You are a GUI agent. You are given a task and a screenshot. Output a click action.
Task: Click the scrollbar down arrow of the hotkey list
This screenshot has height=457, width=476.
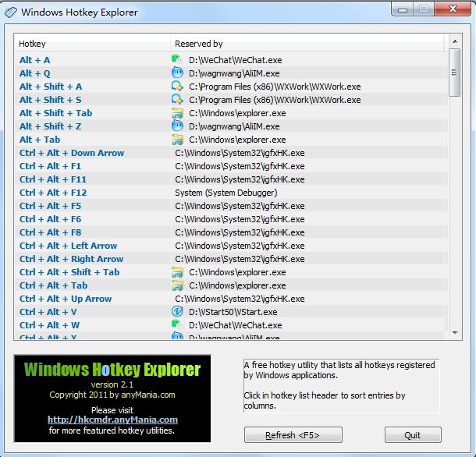click(455, 333)
